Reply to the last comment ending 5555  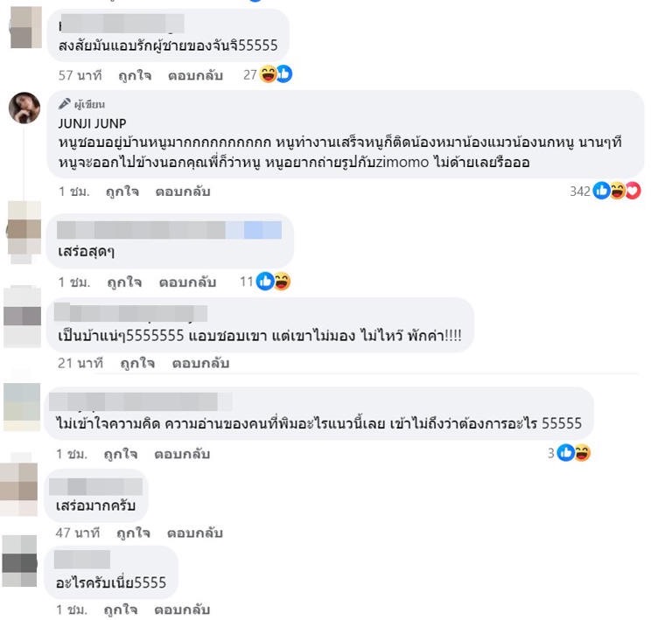pyautogui.click(x=182, y=610)
